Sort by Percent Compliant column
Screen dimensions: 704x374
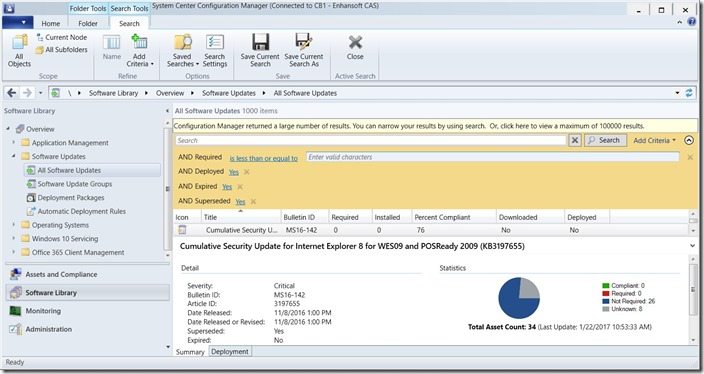point(453,217)
